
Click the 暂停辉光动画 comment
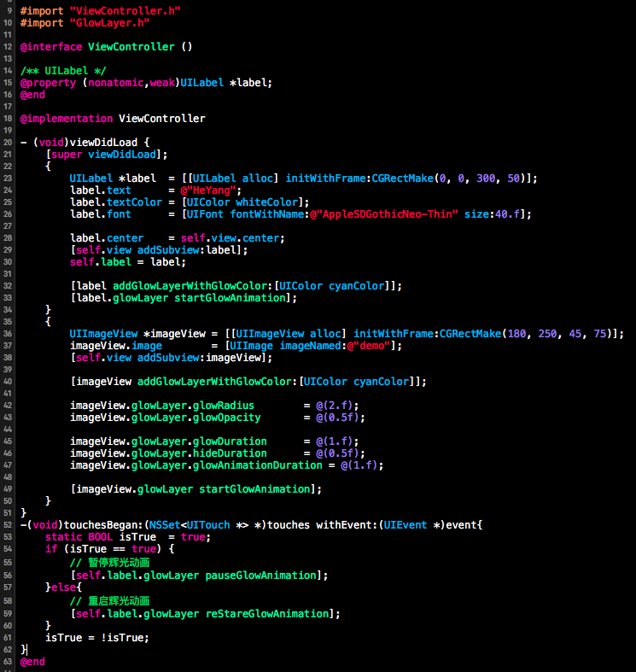tap(110, 563)
